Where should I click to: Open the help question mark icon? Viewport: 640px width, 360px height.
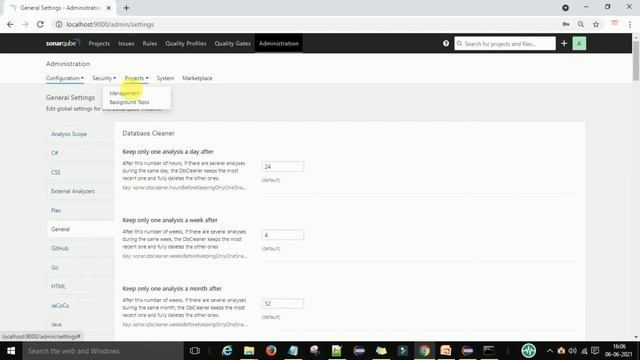click(446, 43)
